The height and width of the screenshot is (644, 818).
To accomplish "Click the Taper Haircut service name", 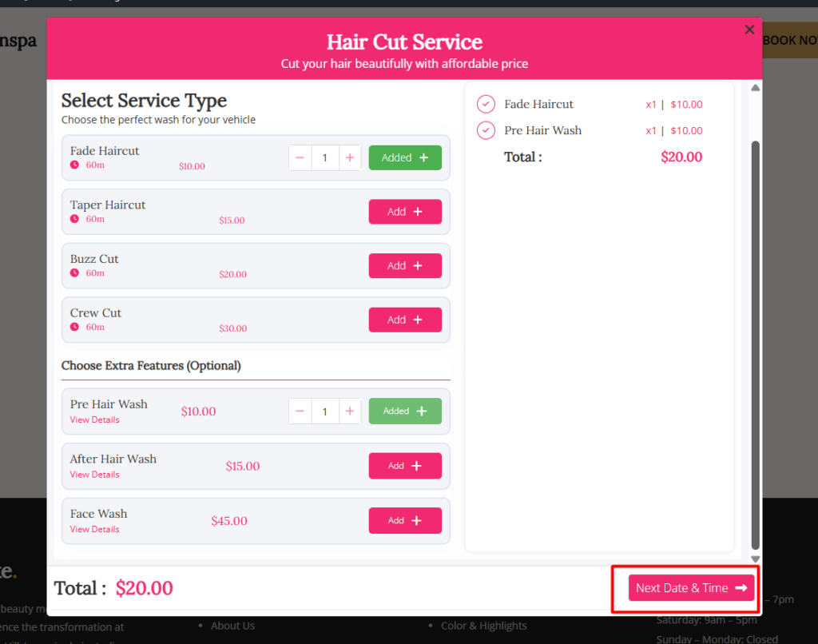I will 108,205.
